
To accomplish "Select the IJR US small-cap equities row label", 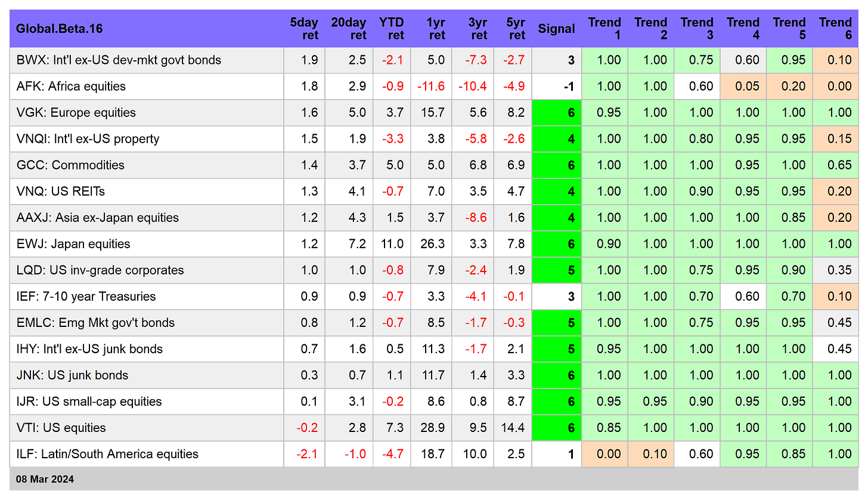I will click(x=89, y=402).
